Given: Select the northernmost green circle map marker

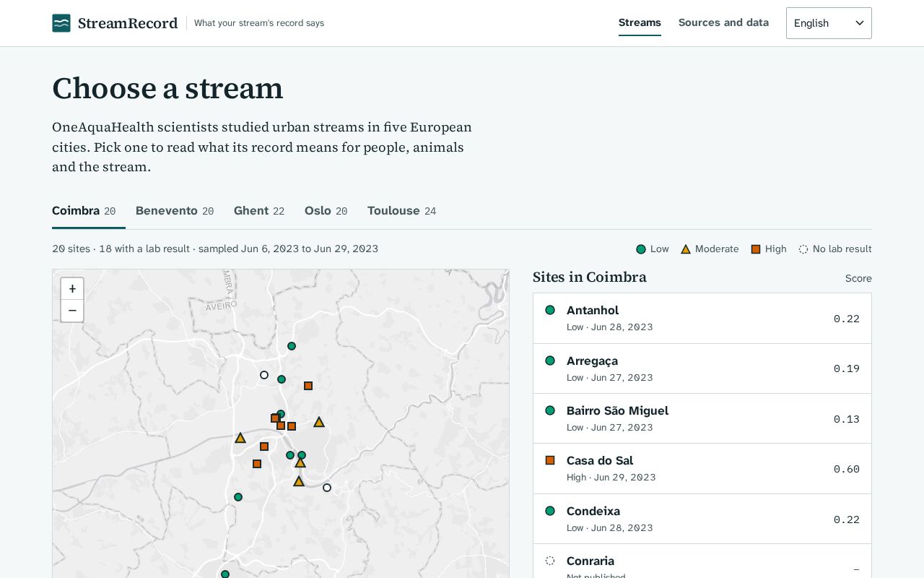Looking at the screenshot, I should tap(292, 346).
